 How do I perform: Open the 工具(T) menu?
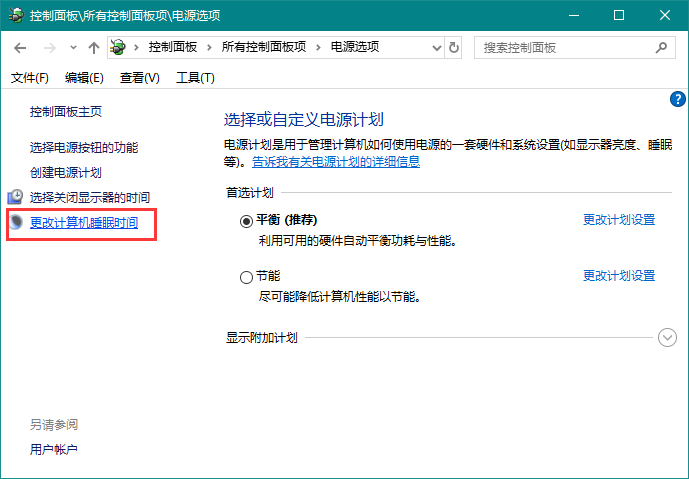point(195,78)
